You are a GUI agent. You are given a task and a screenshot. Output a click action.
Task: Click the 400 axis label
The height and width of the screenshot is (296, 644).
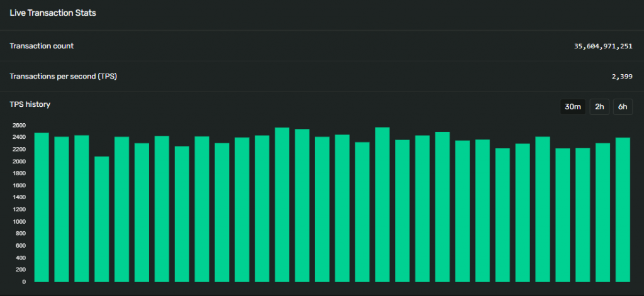point(22,258)
